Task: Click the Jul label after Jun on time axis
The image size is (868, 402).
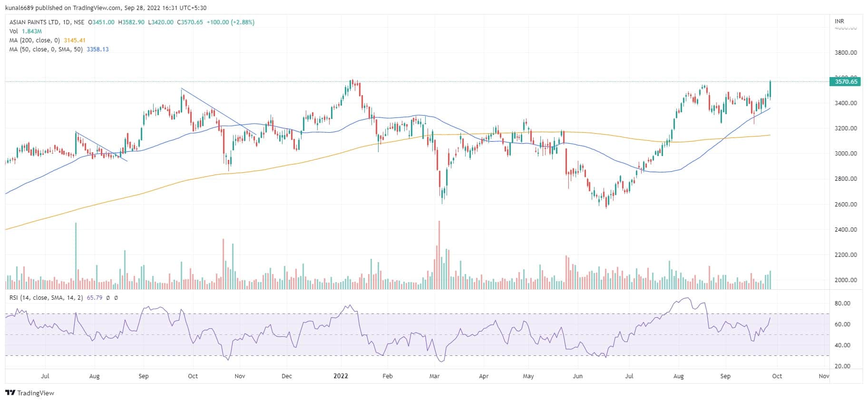Action: [x=629, y=376]
